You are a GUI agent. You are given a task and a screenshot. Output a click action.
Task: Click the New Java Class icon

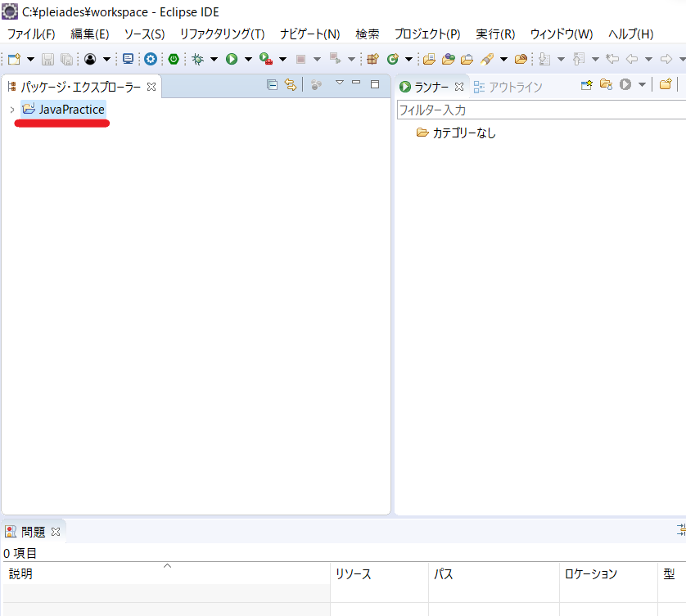tap(393, 59)
